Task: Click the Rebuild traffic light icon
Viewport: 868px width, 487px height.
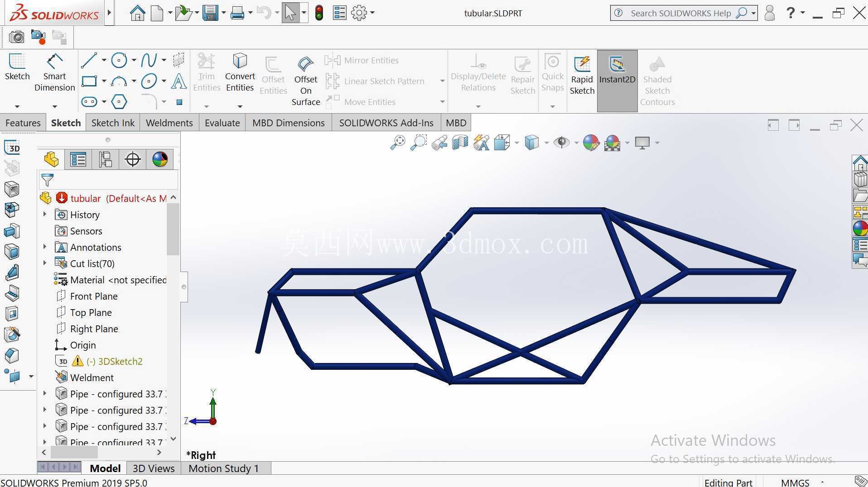Action: click(319, 13)
